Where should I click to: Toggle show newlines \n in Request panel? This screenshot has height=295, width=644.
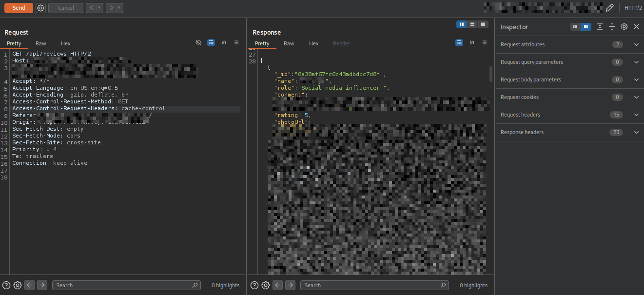224,43
